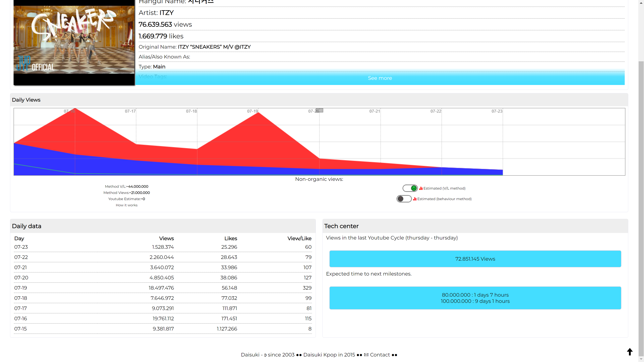Click the Daisuki Kpop in 2015 footer text
This screenshot has height=362, width=644.
pos(329,355)
